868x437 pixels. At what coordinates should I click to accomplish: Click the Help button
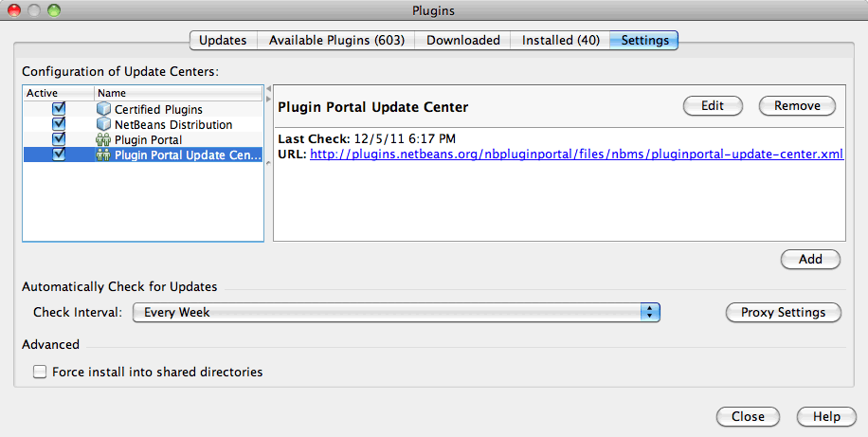(826, 416)
